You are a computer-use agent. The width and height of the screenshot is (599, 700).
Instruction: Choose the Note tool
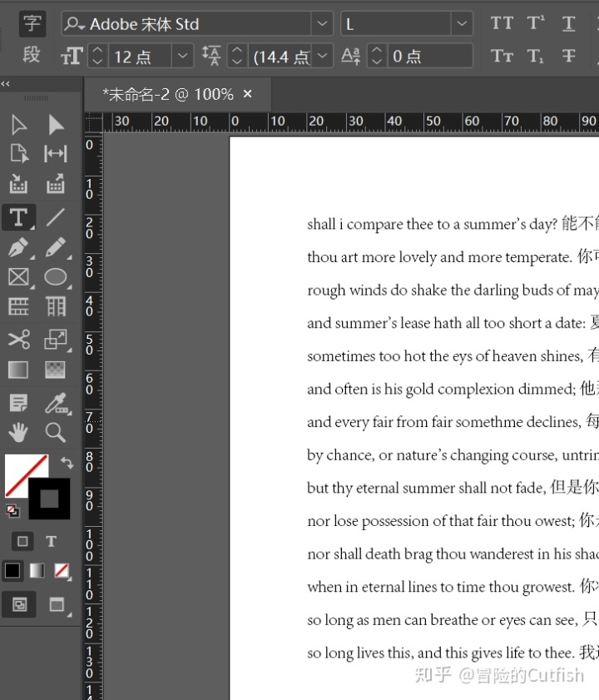(19, 403)
